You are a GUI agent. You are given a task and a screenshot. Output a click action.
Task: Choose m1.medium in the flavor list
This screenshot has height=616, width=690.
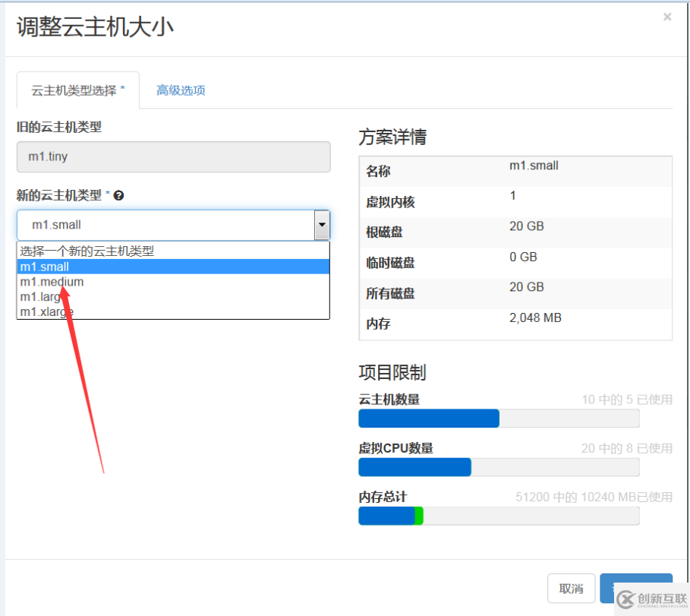173,282
